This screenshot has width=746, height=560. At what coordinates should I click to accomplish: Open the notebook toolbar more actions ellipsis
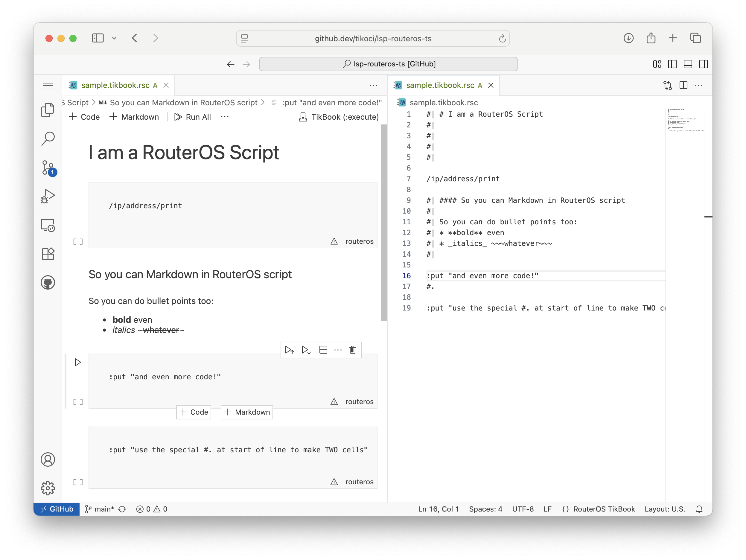click(x=225, y=117)
